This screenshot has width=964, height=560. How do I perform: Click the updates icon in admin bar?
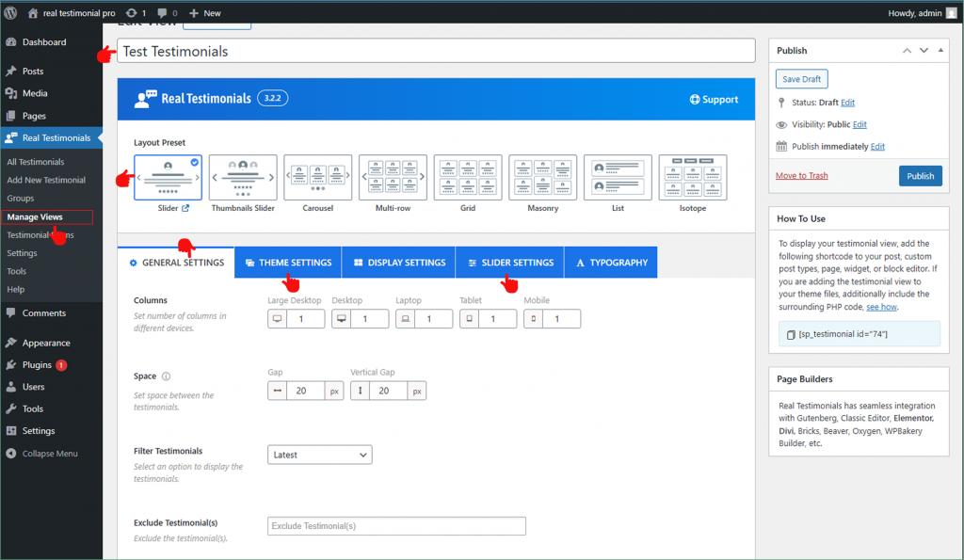pos(132,13)
